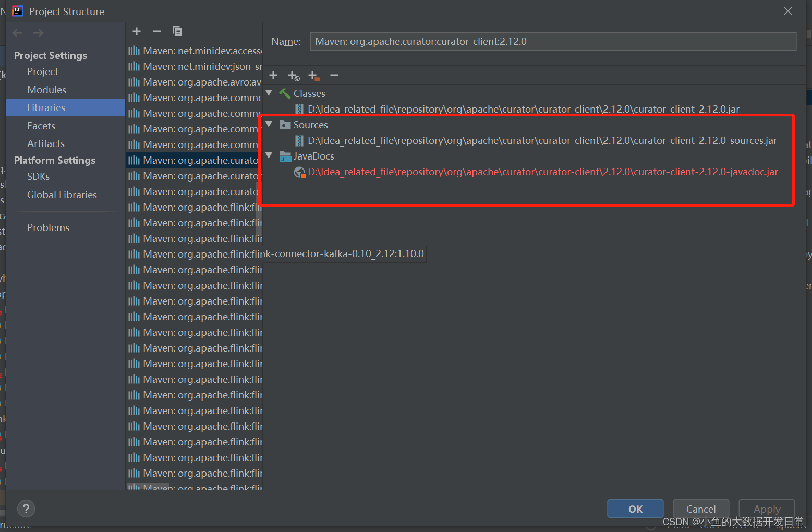Click the add new library plus icon

pyautogui.click(x=137, y=31)
